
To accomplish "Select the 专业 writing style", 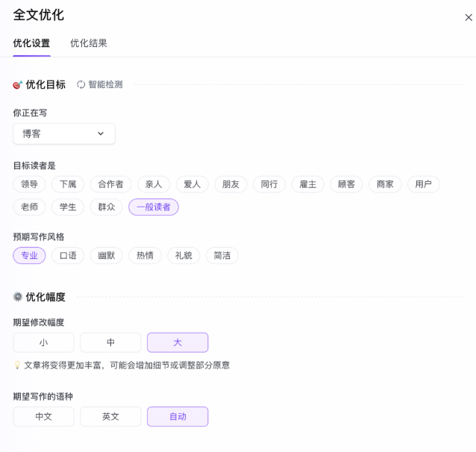I will (x=29, y=256).
